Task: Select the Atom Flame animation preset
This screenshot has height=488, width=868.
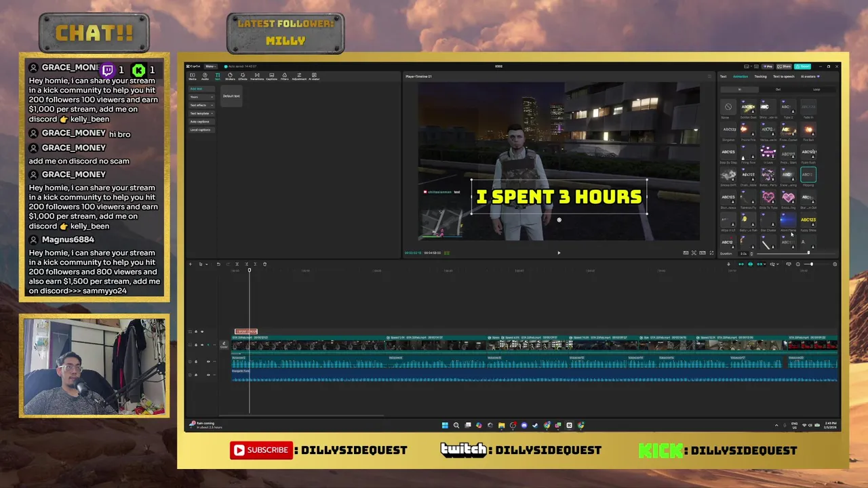Action: tap(788, 220)
